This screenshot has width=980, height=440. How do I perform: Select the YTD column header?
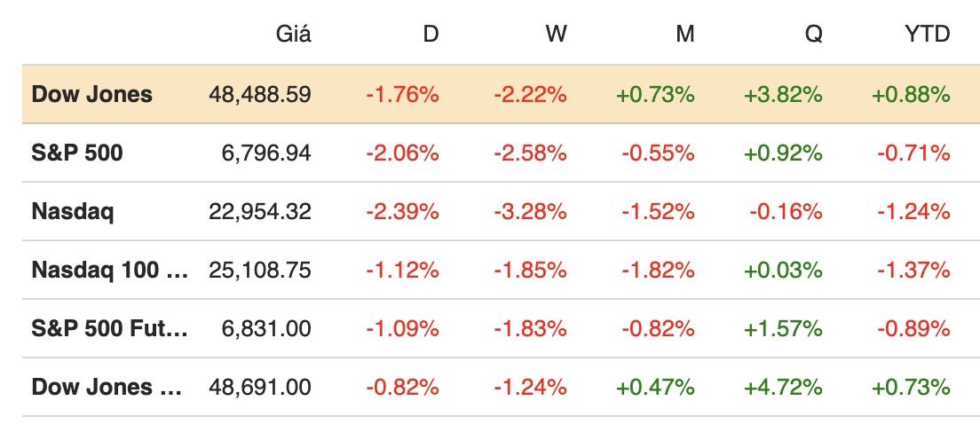[x=927, y=35]
